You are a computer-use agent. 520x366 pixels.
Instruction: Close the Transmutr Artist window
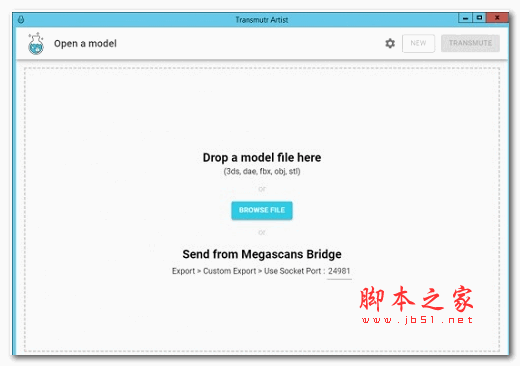pyautogui.click(x=497, y=18)
